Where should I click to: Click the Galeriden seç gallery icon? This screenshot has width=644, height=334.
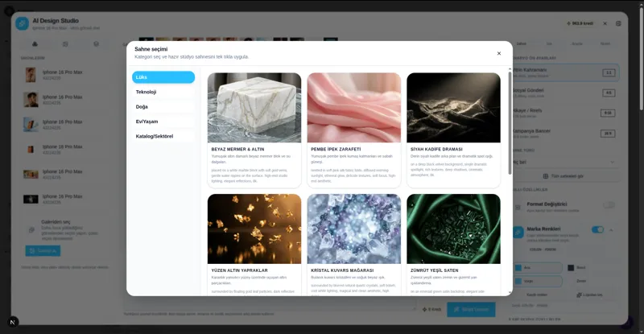[x=31, y=230]
